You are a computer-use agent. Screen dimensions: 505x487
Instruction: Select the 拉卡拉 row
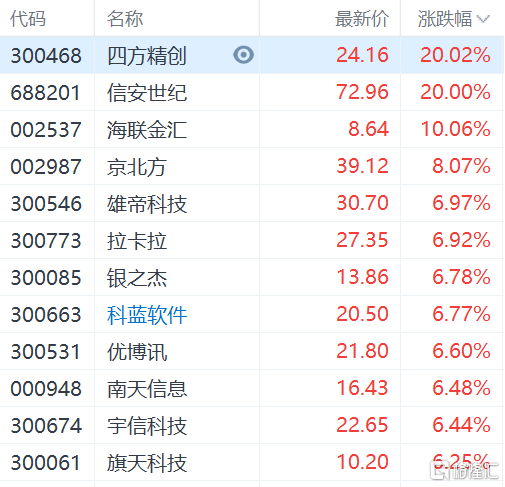[x=252, y=240]
